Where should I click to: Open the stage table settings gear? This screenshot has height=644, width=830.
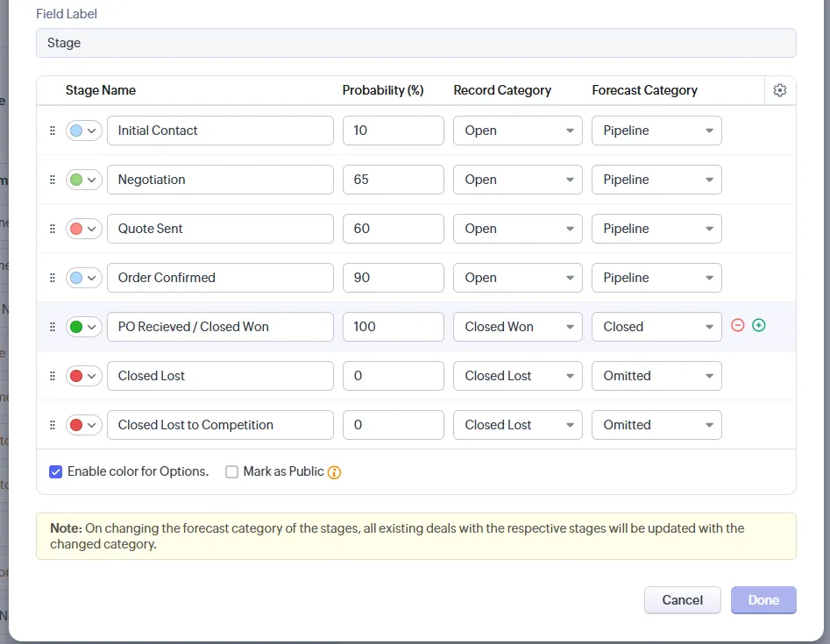click(x=780, y=90)
